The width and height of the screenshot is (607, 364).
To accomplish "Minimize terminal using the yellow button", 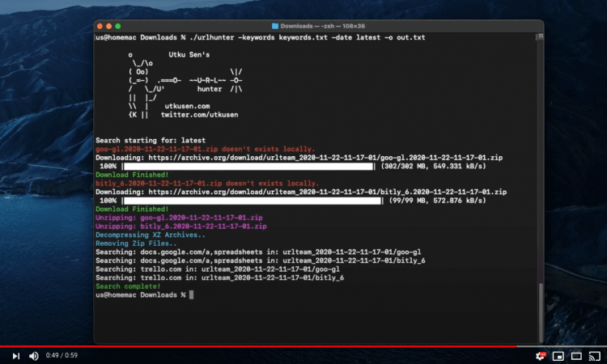I will click(x=108, y=26).
